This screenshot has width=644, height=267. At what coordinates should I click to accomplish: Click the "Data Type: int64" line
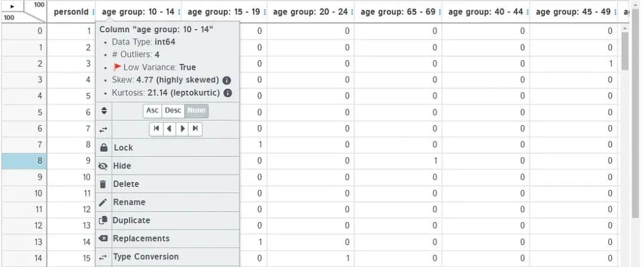click(x=144, y=42)
